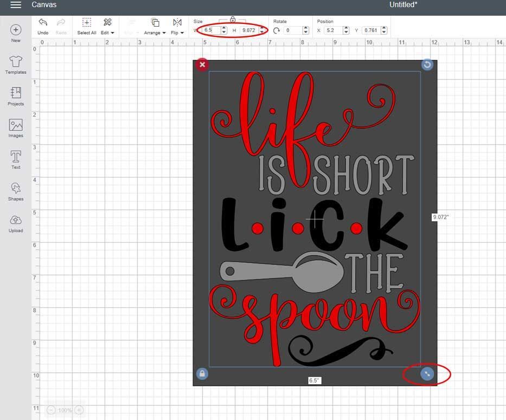Increase width using the W stepper up arrow
Image resolution: width=506 pixels, height=420 pixels.
[x=222, y=27]
